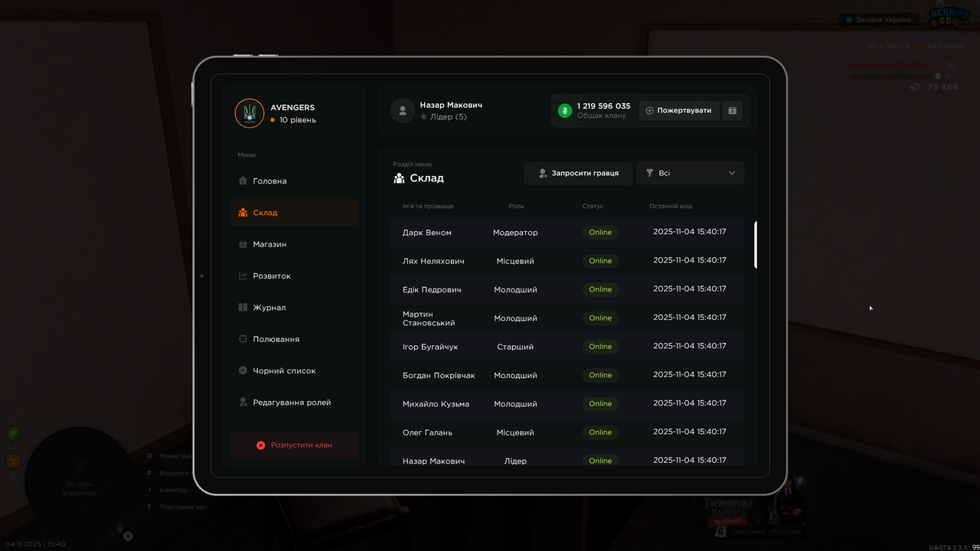Open the Розвиток menu section
Screen dimensions: 980x551
tap(294, 275)
